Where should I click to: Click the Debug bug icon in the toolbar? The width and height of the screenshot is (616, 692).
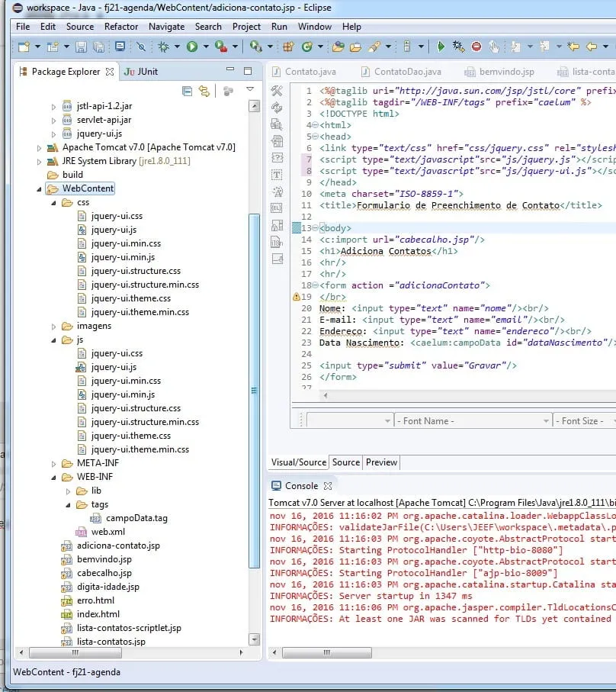(163, 47)
